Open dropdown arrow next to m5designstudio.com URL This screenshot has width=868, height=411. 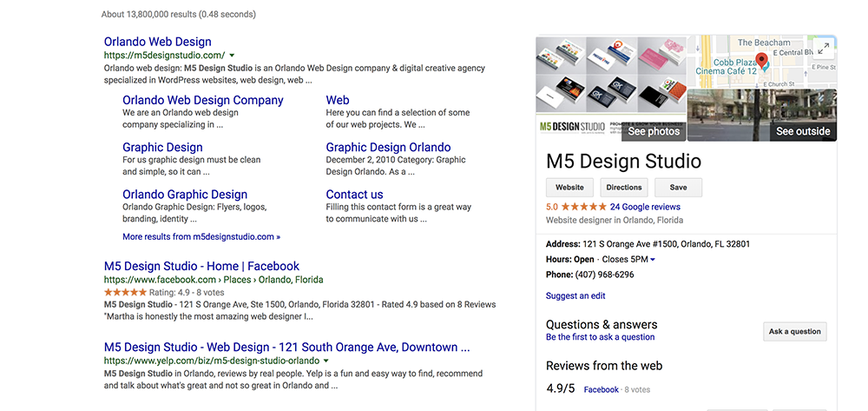[x=232, y=56]
